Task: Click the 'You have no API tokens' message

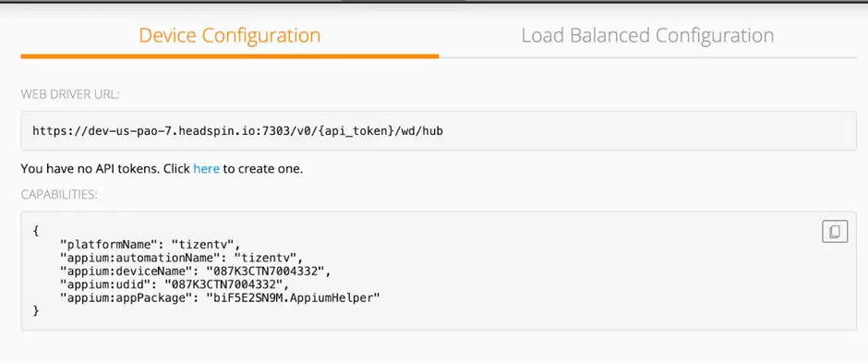Action: [162, 169]
